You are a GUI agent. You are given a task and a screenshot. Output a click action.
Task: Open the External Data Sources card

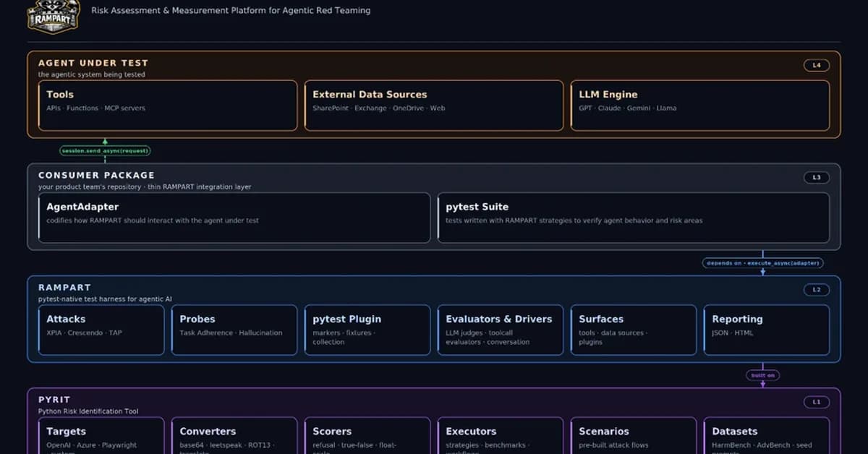pos(434,106)
